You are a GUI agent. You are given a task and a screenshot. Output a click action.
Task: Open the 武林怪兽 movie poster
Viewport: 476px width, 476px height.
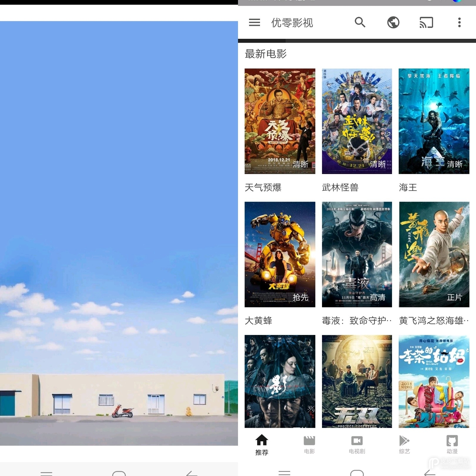(357, 121)
